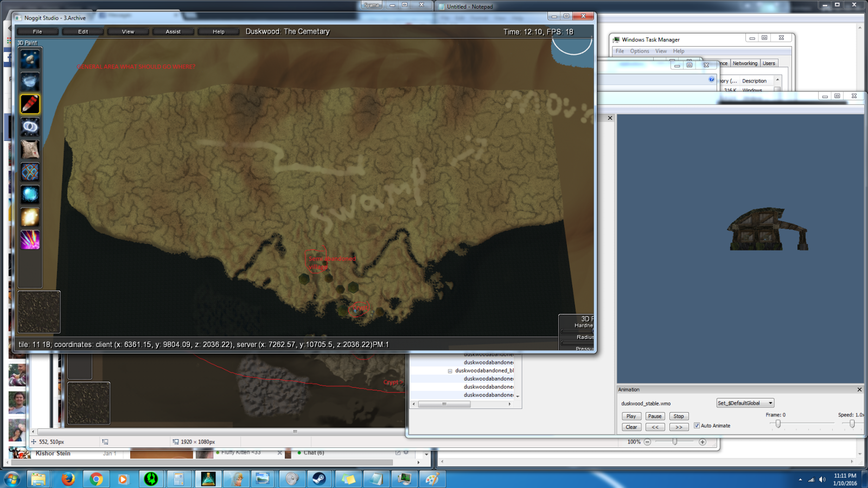868x488 pixels.
Task: Select the light/vertex shader glow tool
Action: click(30, 217)
